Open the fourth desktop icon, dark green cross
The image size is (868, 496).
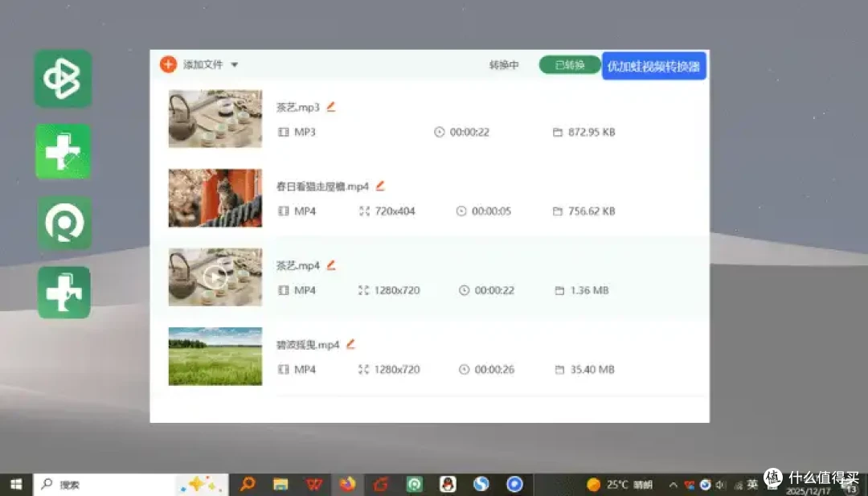tap(64, 293)
